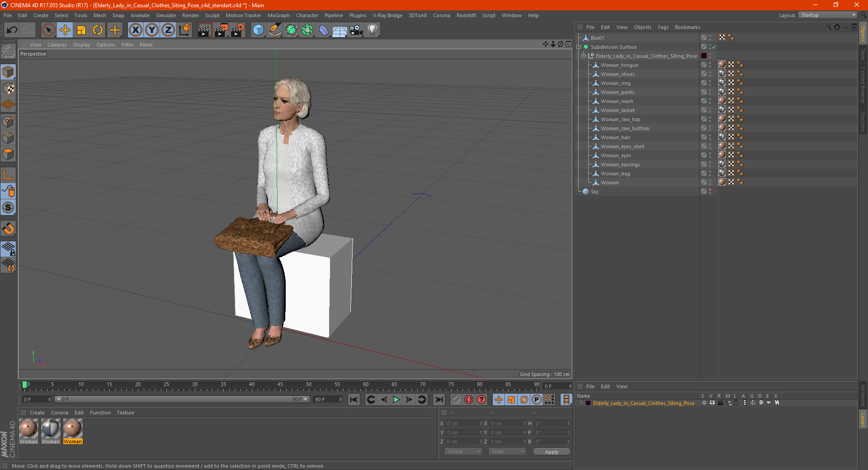Switch to Points mode
The width and height of the screenshot is (868, 470).
coord(8,122)
